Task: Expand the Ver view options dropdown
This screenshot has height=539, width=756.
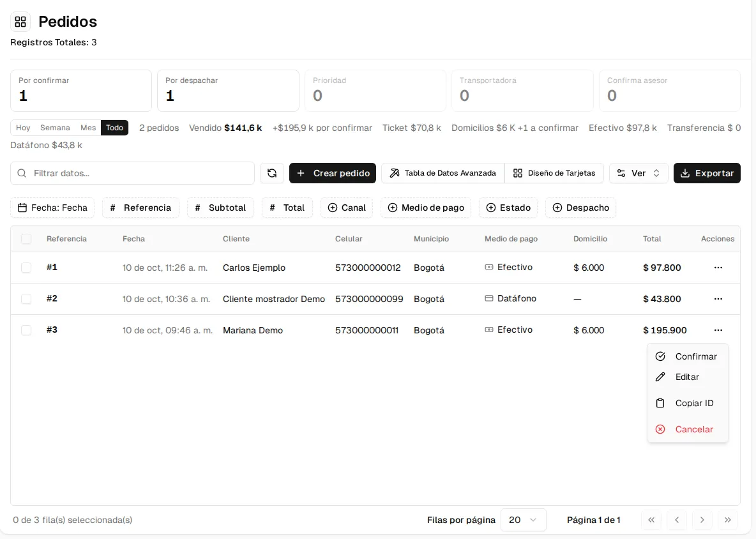Action: click(639, 173)
